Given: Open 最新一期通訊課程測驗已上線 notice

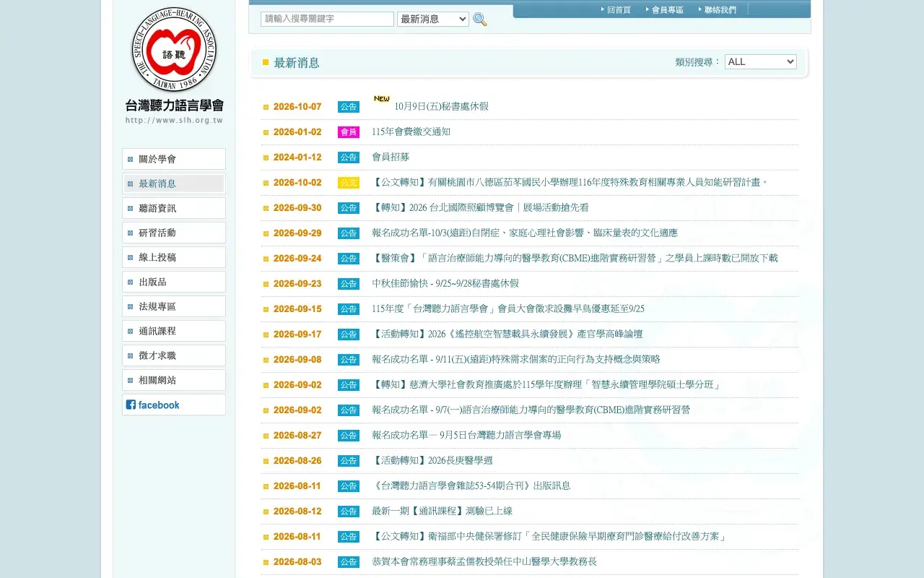Looking at the screenshot, I should [442, 512].
